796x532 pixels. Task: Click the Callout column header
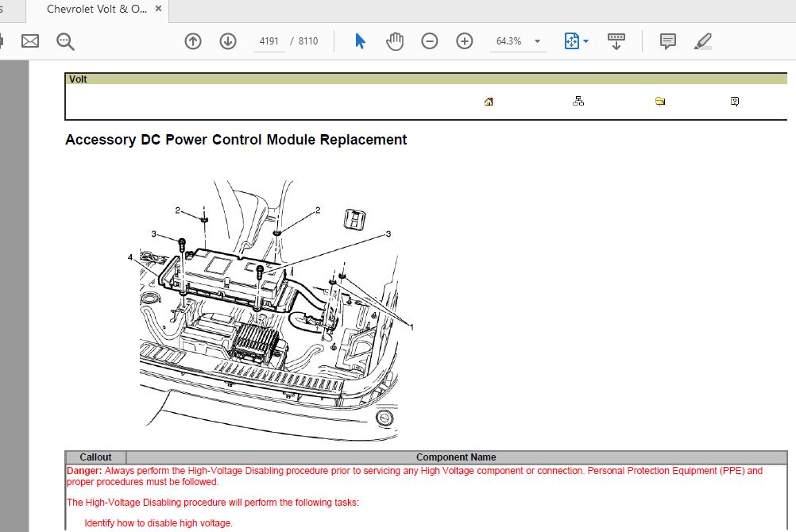click(95, 457)
